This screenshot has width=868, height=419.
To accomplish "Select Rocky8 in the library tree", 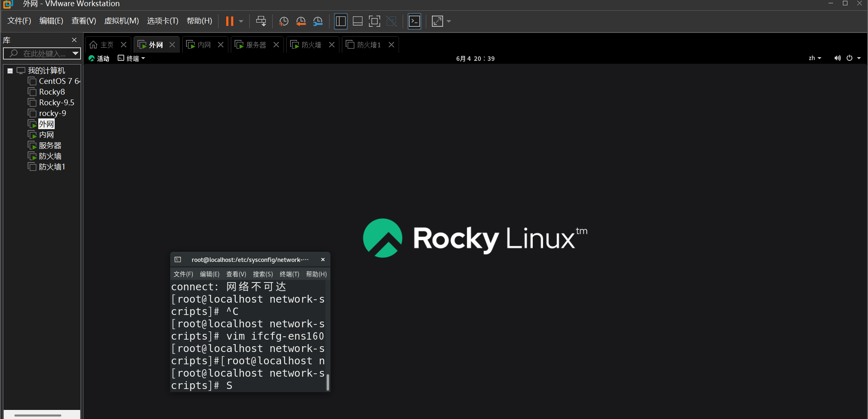I will (52, 92).
